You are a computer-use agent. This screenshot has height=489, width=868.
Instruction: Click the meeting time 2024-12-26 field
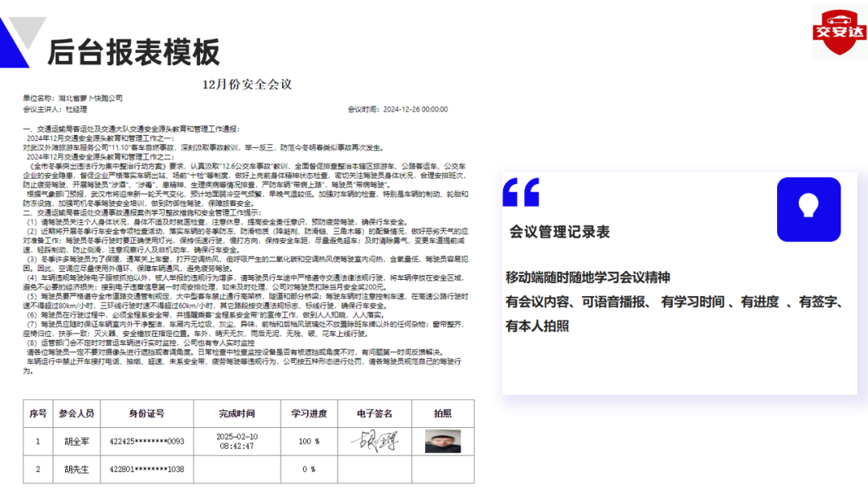[x=416, y=109]
